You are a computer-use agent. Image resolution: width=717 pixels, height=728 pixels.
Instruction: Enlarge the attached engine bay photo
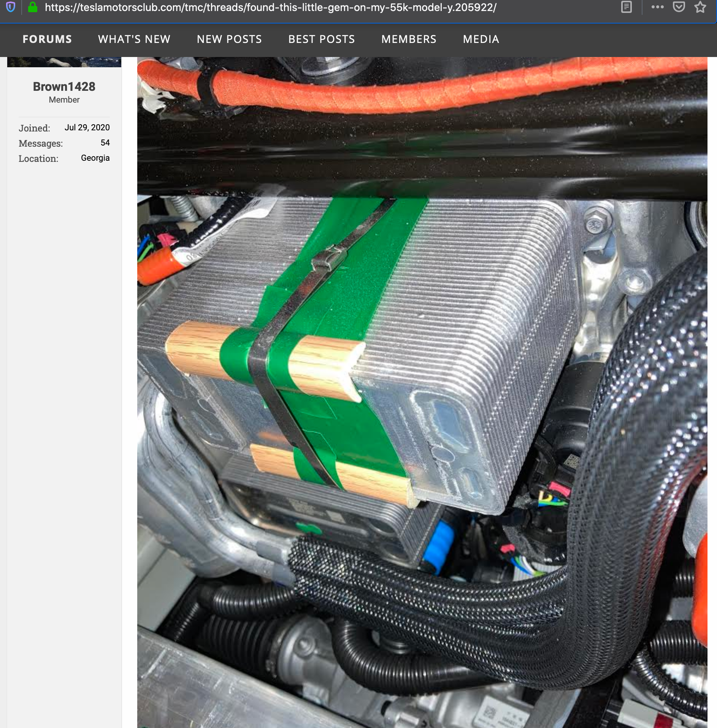422,391
